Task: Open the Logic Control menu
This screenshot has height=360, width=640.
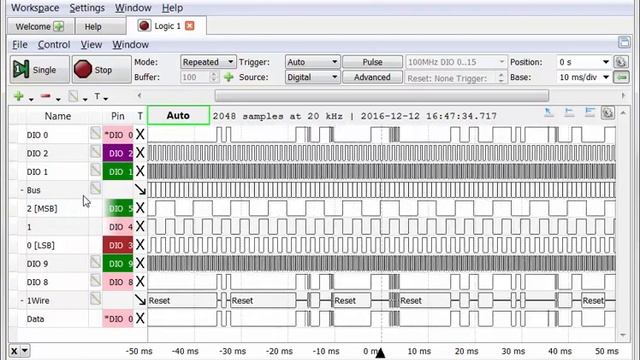Action: click(x=54, y=44)
